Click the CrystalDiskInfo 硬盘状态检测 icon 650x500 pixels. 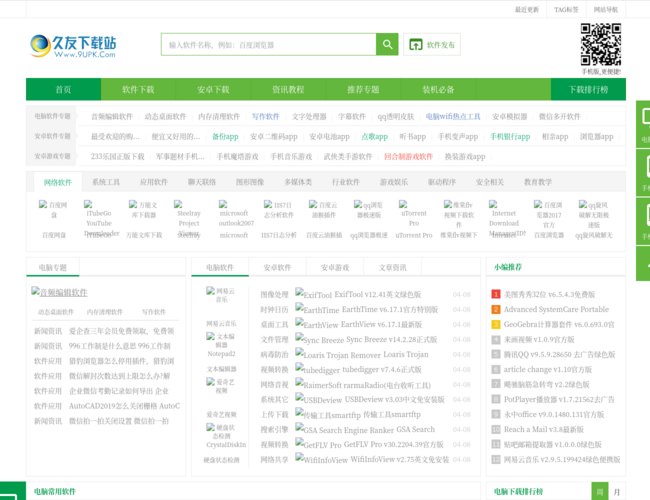click(x=221, y=433)
